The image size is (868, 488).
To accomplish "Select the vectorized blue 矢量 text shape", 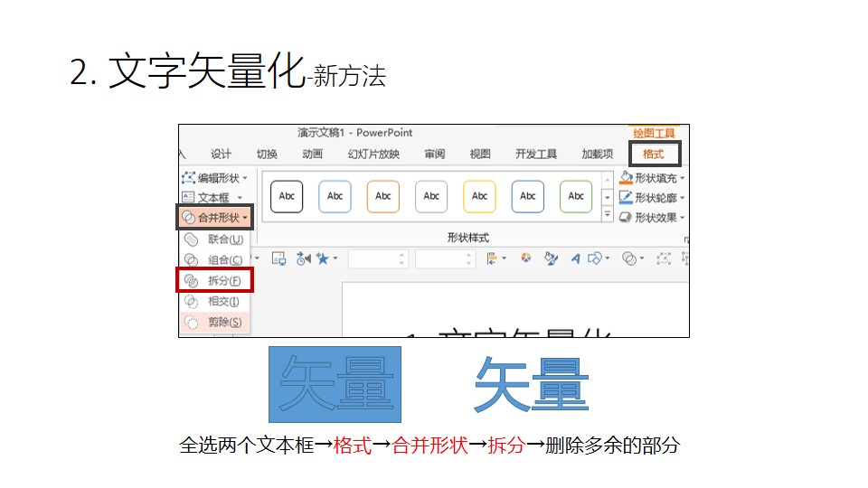I will (531, 383).
